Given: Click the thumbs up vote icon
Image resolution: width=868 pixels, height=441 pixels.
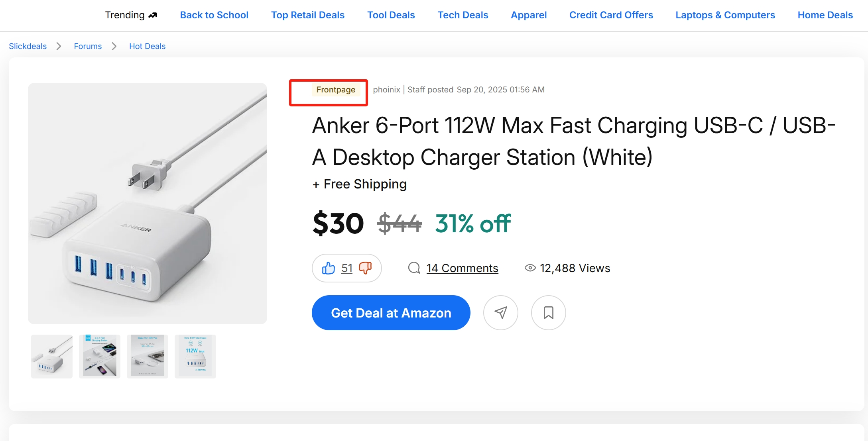Looking at the screenshot, I should (x=329, y=268).
